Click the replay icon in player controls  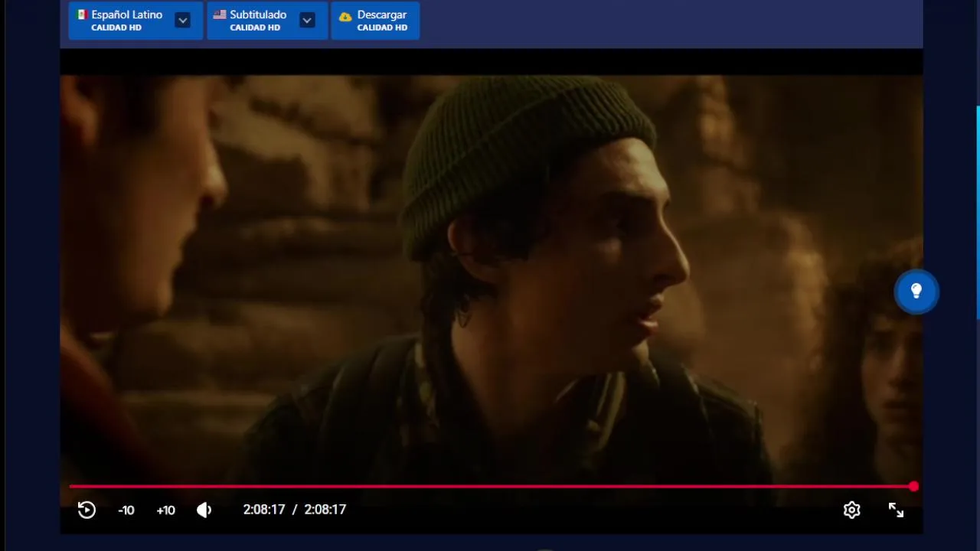click(x=87, y=510)
